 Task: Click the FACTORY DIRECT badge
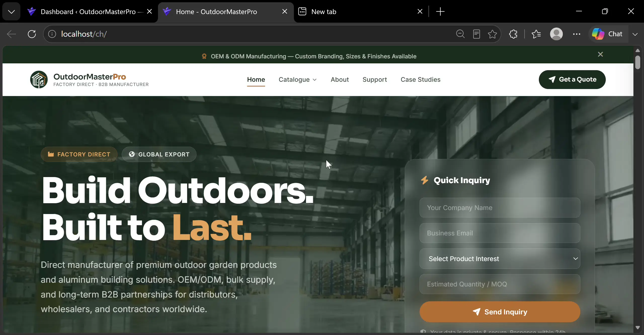pos(79,154)
